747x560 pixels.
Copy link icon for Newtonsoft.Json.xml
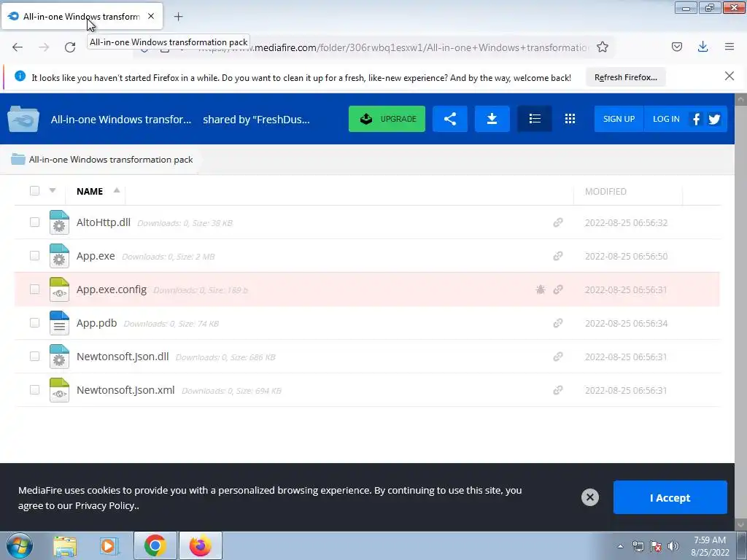(557, 390)
